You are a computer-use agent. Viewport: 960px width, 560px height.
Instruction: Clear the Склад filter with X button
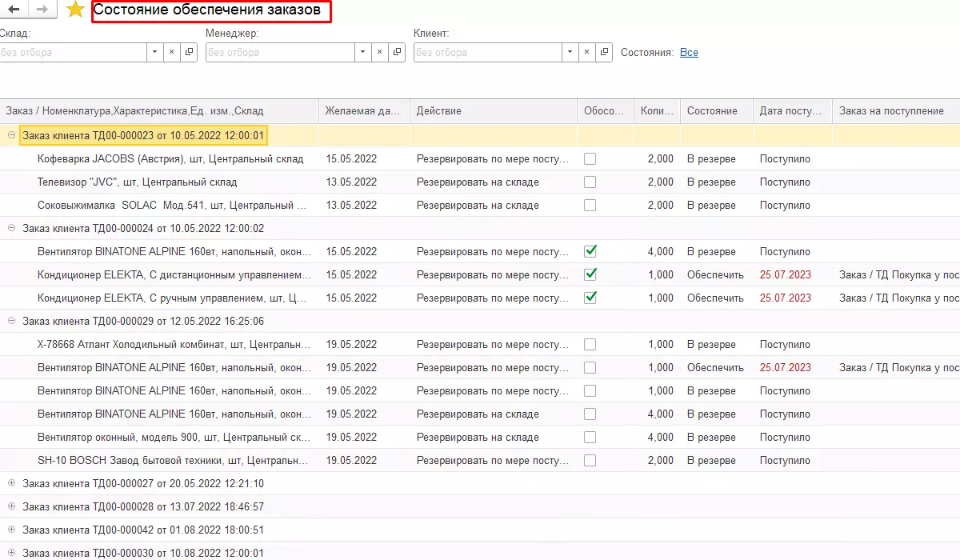[x=172, y=53]
